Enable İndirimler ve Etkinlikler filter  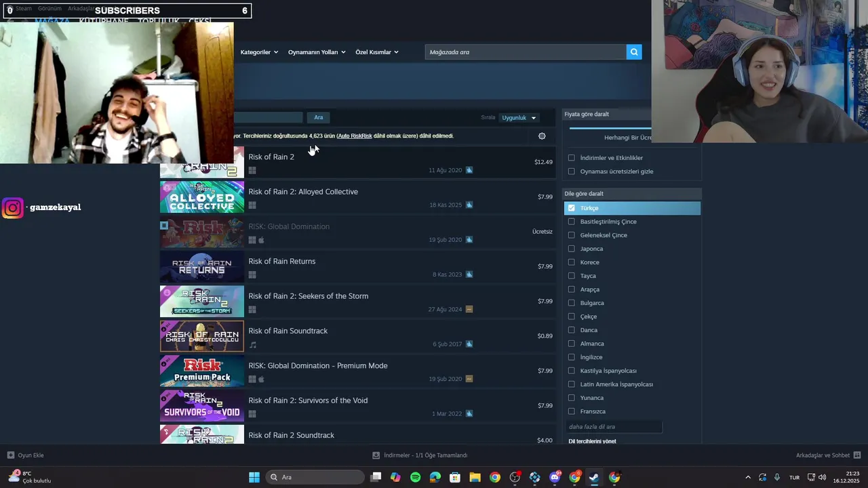572,158
